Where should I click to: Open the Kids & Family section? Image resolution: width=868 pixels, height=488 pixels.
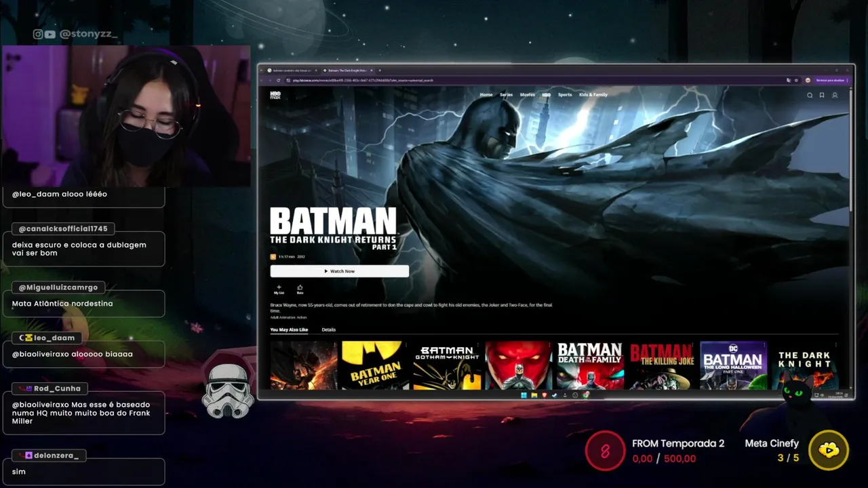pos(593,95)
